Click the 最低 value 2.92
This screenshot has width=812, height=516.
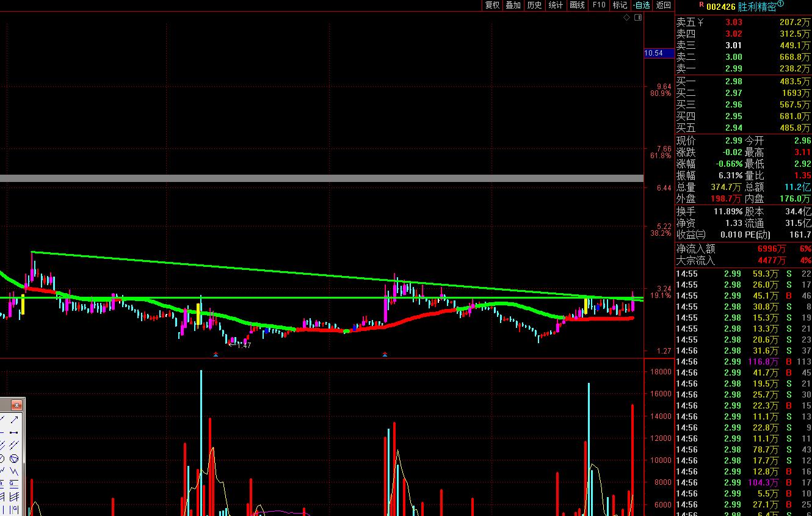click(x=802, y=164)
